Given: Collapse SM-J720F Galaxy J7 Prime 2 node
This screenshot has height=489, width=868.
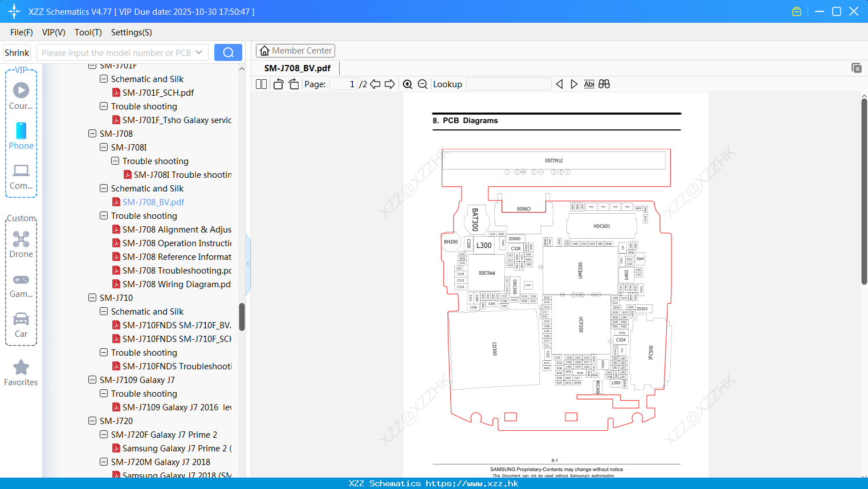Looking at the screenshot, I should pyautogui.click(x=104, y=434).
